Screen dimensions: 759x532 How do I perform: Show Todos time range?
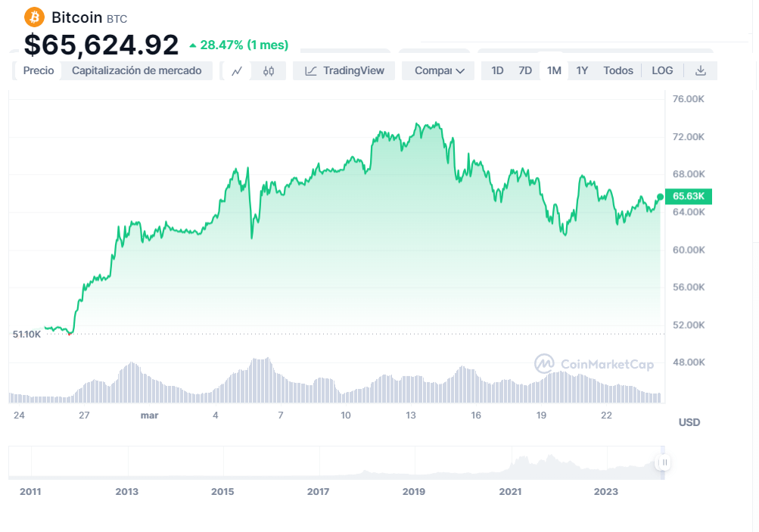(618, 70)
